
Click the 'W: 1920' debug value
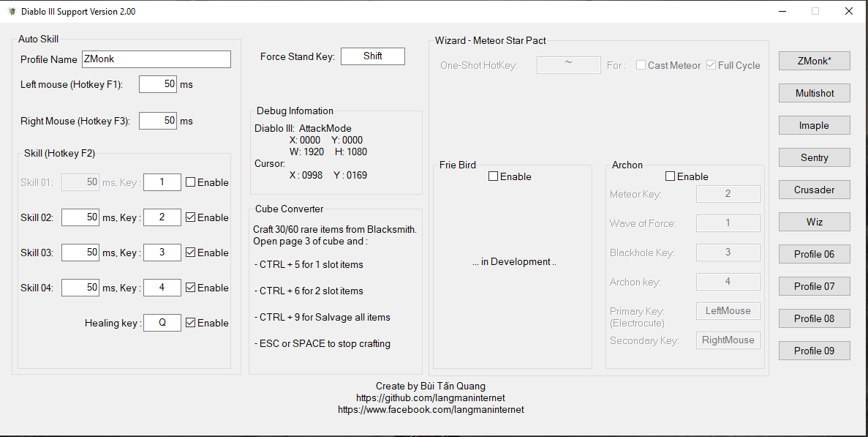pos(306,152)
